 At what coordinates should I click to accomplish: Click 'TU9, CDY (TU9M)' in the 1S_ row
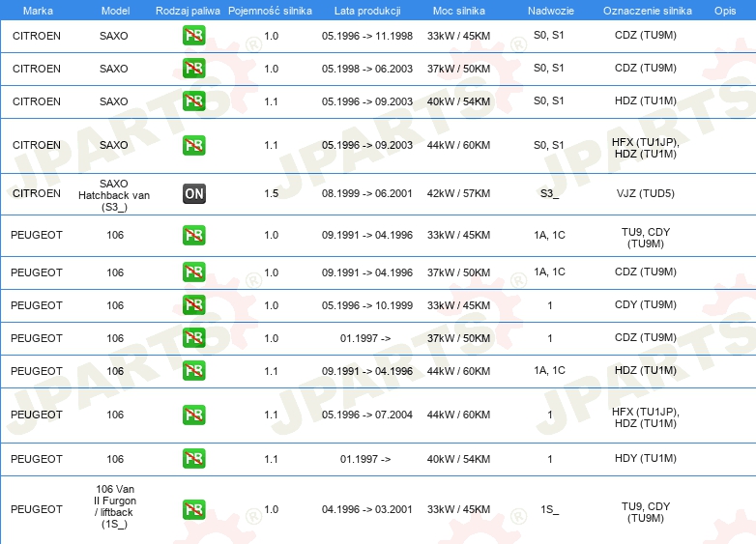pyautogui.click(x=645, y=512)
